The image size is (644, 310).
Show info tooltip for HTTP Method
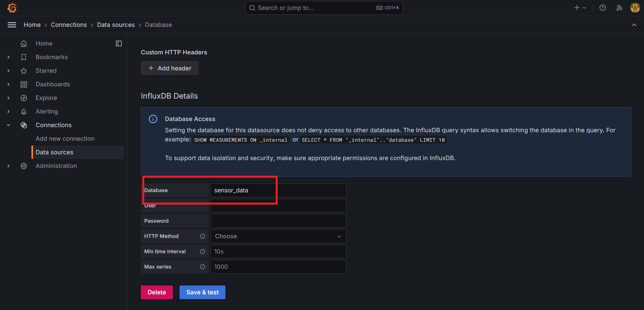pos(203,236)
